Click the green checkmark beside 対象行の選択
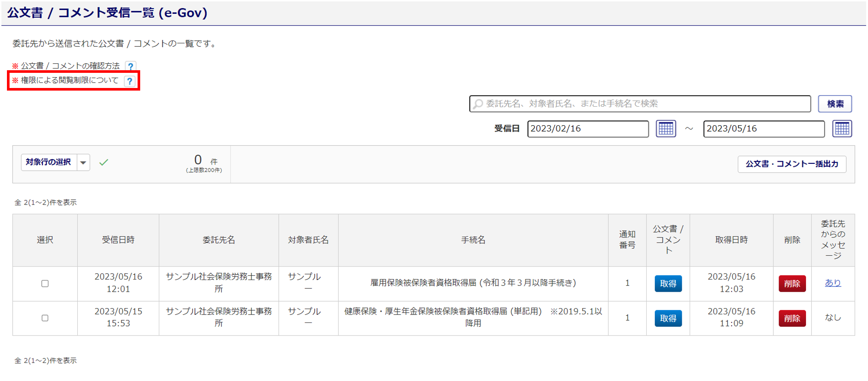868x381 pixels. point(104,163)
